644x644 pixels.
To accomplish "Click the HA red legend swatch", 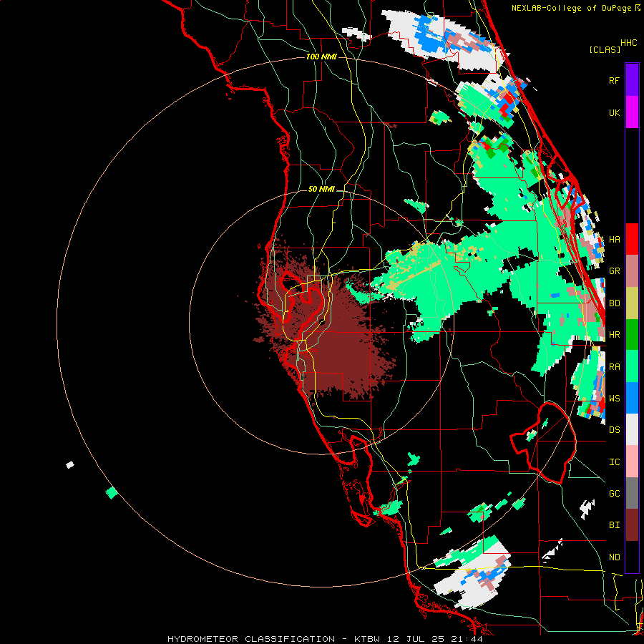I will [x=632, y=239].
